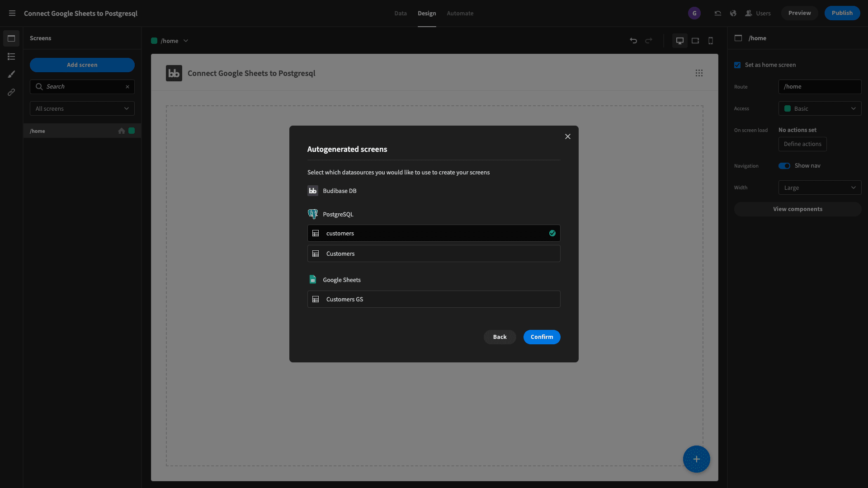Open the Access level Basic dropdown

(x=820, y=108)
